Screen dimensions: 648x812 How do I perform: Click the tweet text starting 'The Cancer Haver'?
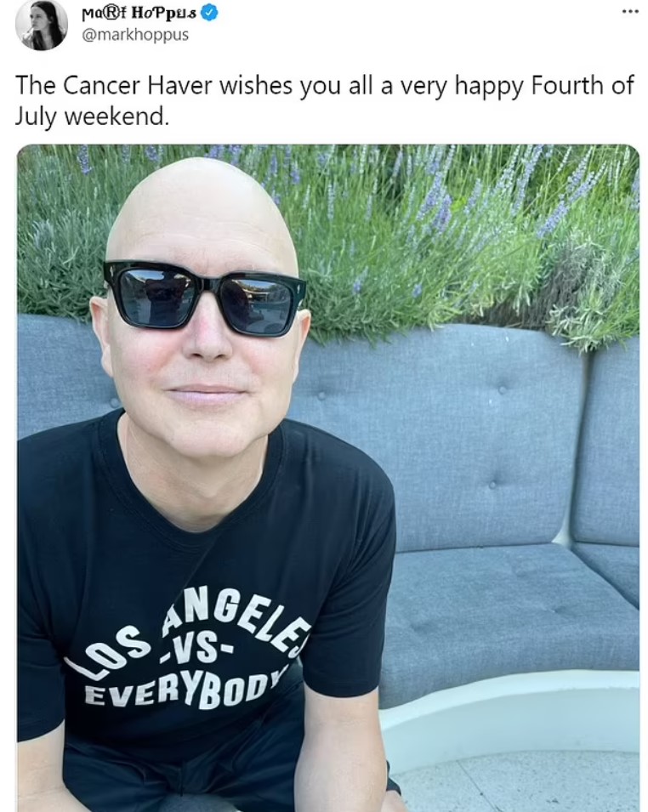click(x=324, y=100)
